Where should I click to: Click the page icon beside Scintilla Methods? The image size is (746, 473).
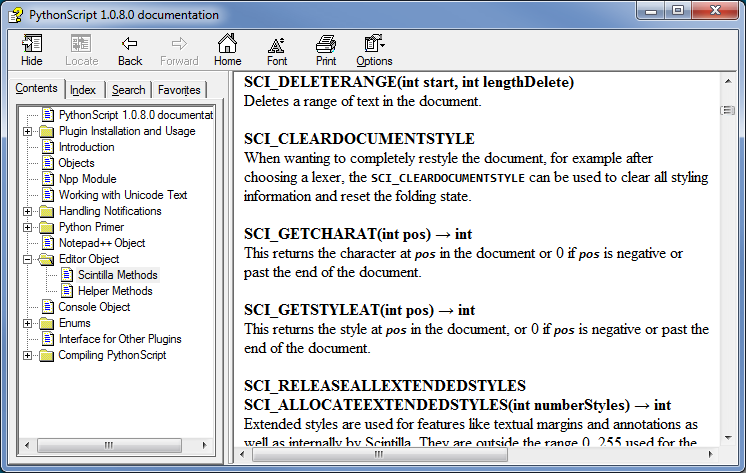tap(67, 275)
